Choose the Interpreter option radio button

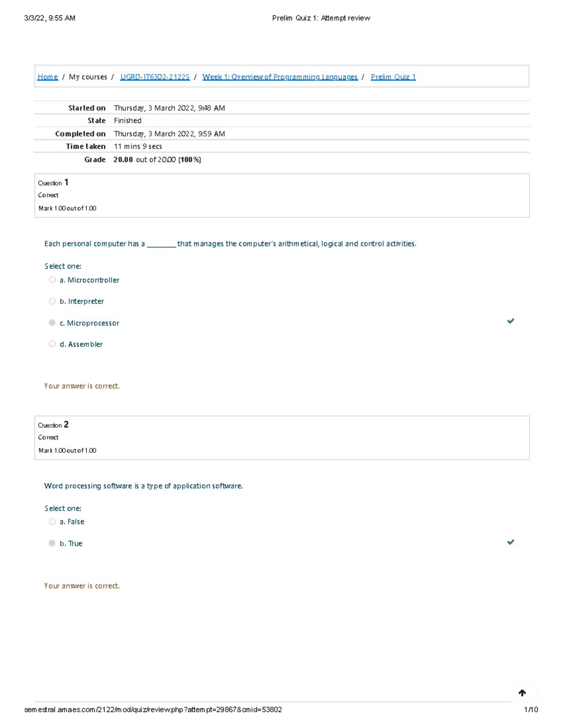pyautogui.click(x=52, y=301)
